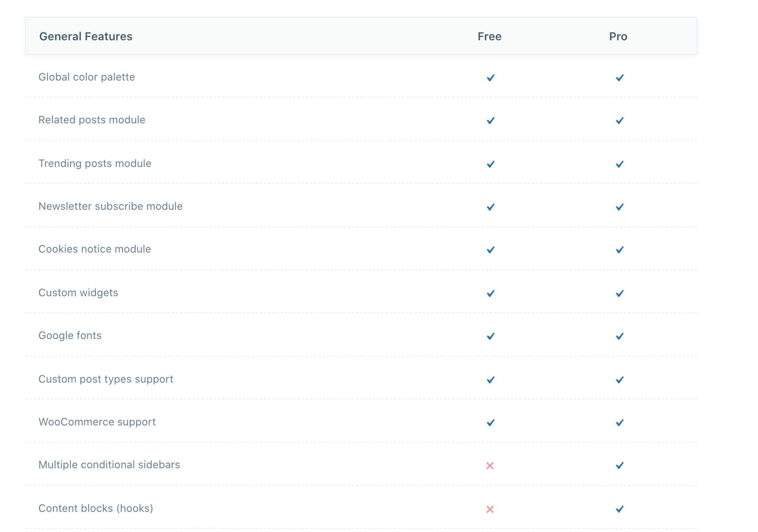Click the Free checkmark for Custom widgets

pyautogui.click(x=490, y=293)
